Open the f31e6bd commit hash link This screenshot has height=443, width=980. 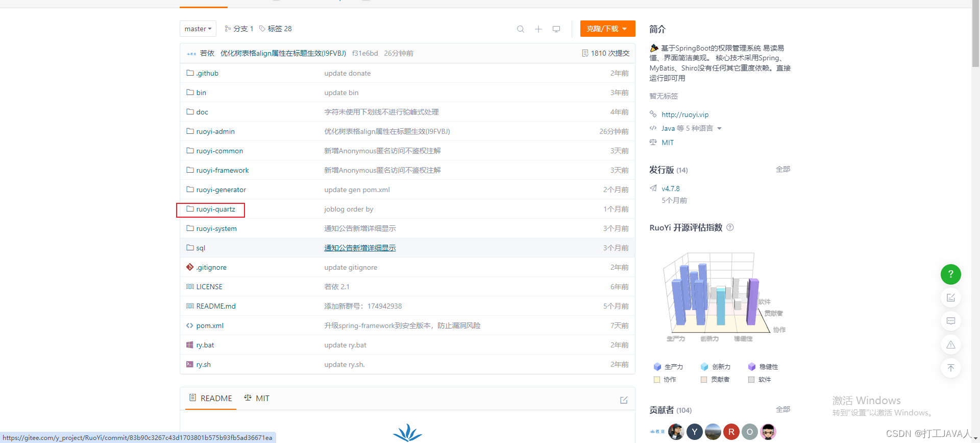pos(365,53)
